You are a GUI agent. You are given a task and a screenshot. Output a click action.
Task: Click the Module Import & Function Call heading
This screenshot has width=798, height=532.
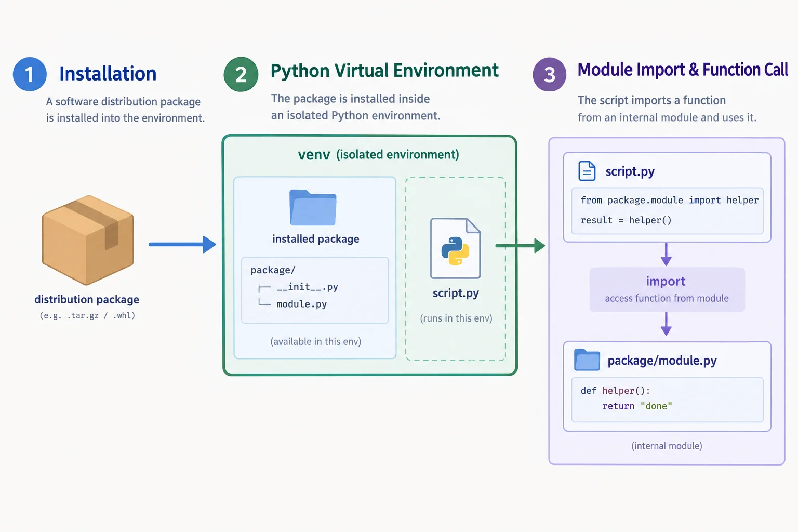tap(683, 70)
